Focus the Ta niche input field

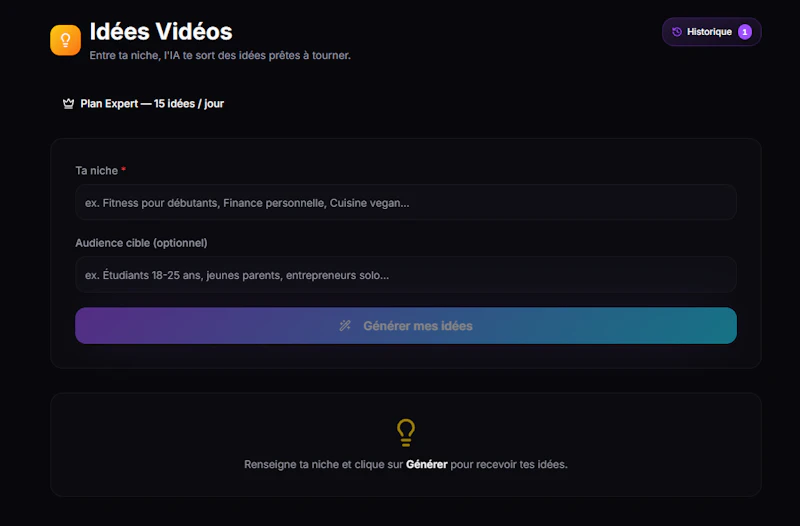tap(406, 203)
